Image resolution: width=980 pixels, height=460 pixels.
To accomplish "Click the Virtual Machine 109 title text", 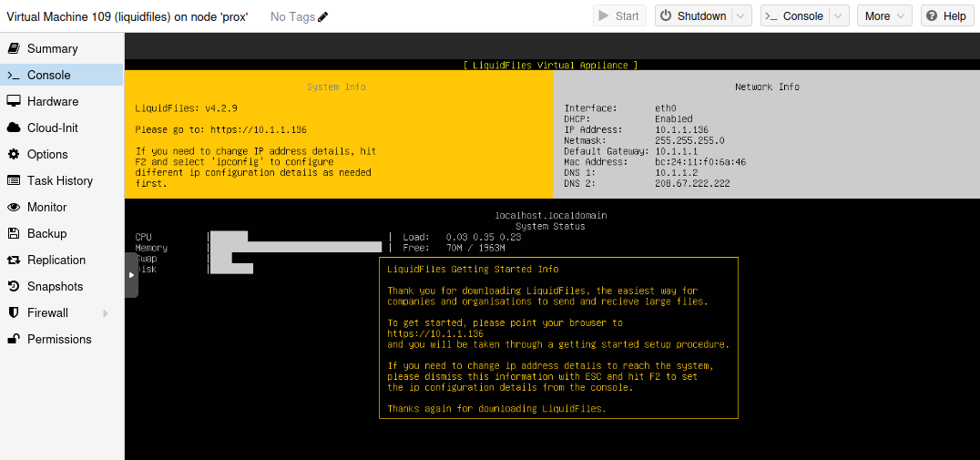I will 127,17.
